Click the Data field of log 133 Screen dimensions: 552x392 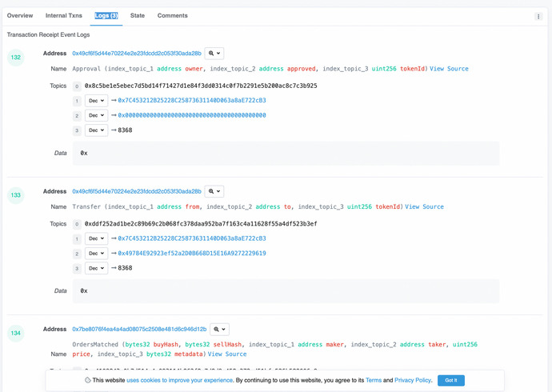286,290
